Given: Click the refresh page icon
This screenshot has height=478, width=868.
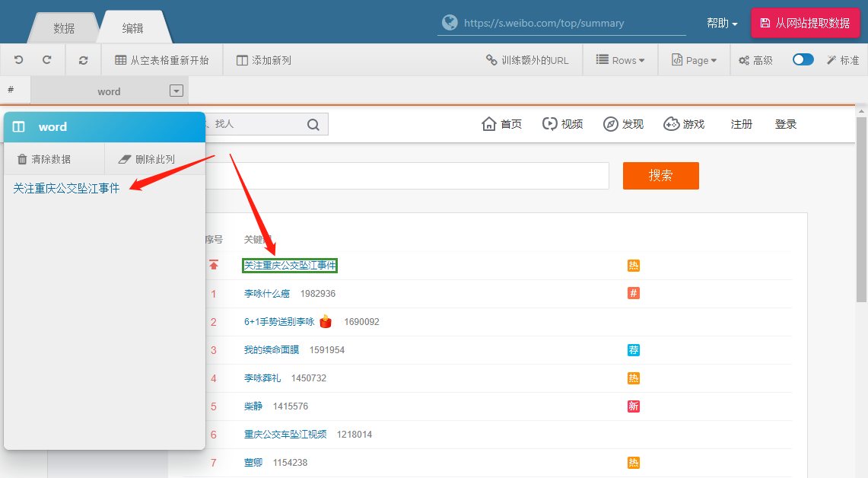Looking at the screenshot, I should (84, 60).
